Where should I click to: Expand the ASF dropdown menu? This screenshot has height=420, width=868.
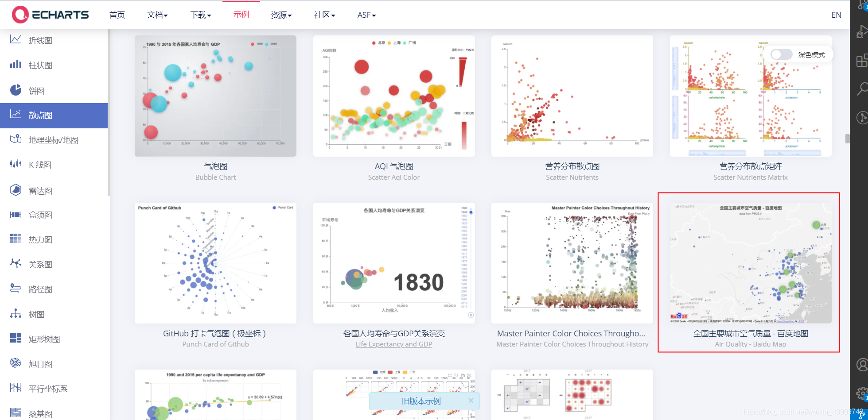(x=366, y=15)
